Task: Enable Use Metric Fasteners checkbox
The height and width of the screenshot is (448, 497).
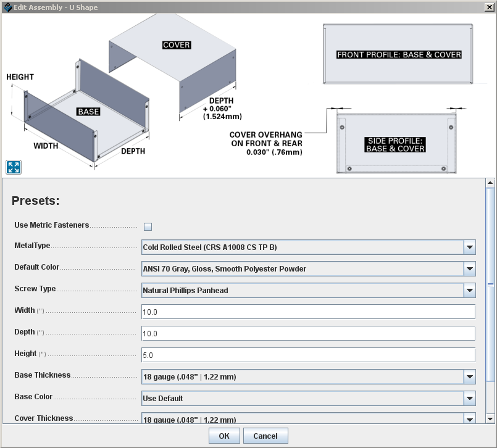Action: [148, 226]
